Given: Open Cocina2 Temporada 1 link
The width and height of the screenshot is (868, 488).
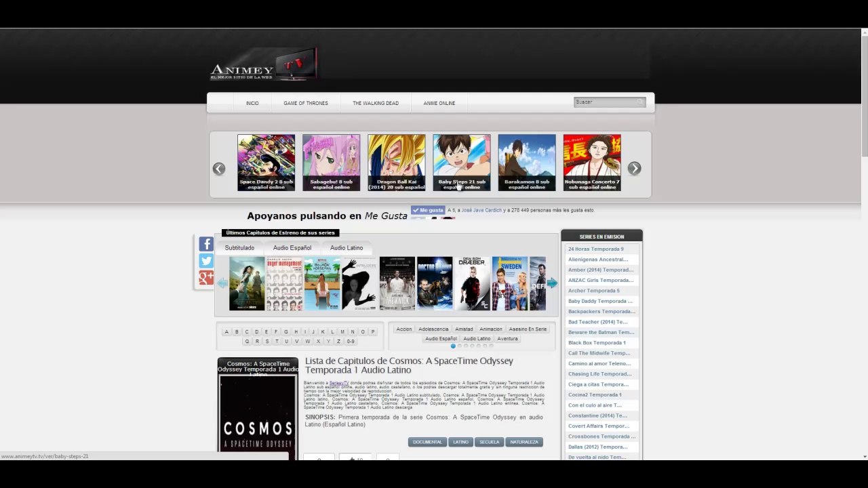Looking at the screenshot, I should click(x=595, y=395).
